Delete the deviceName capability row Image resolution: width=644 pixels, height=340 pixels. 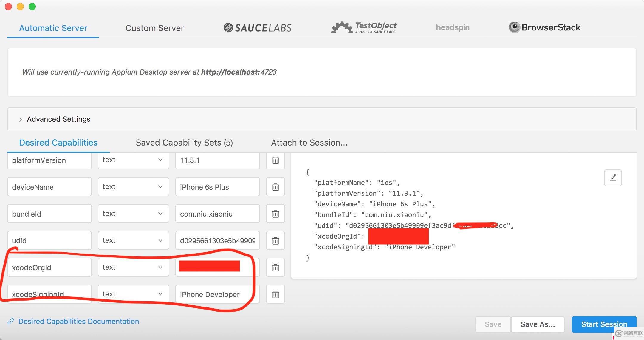(275, 187)
